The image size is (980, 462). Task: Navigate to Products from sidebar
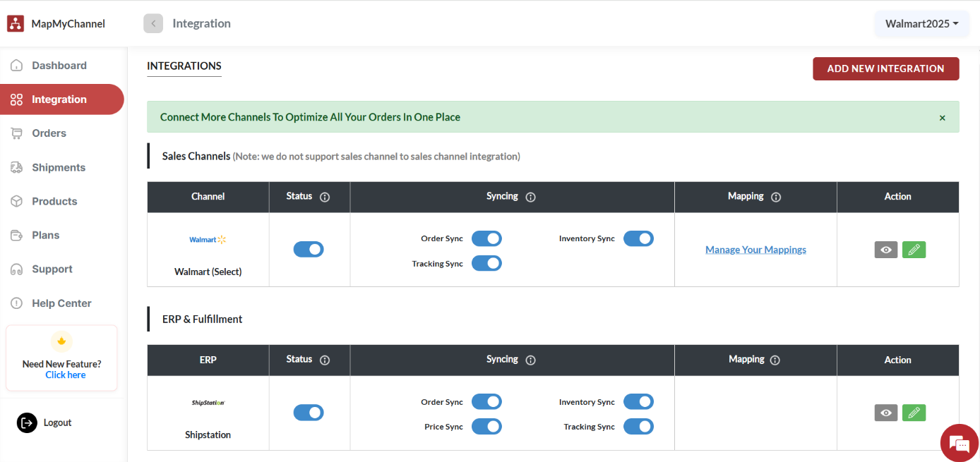[53, 201]
